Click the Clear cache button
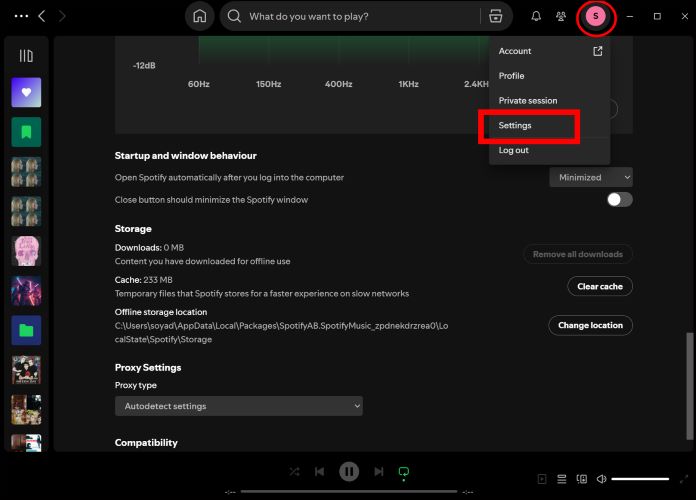 600,286
